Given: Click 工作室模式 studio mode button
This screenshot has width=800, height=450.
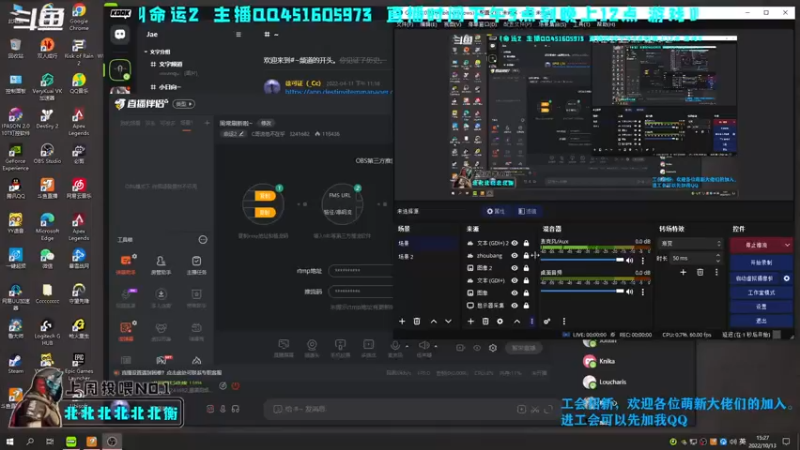Looking at the screenshot, I should coord(761,293).
